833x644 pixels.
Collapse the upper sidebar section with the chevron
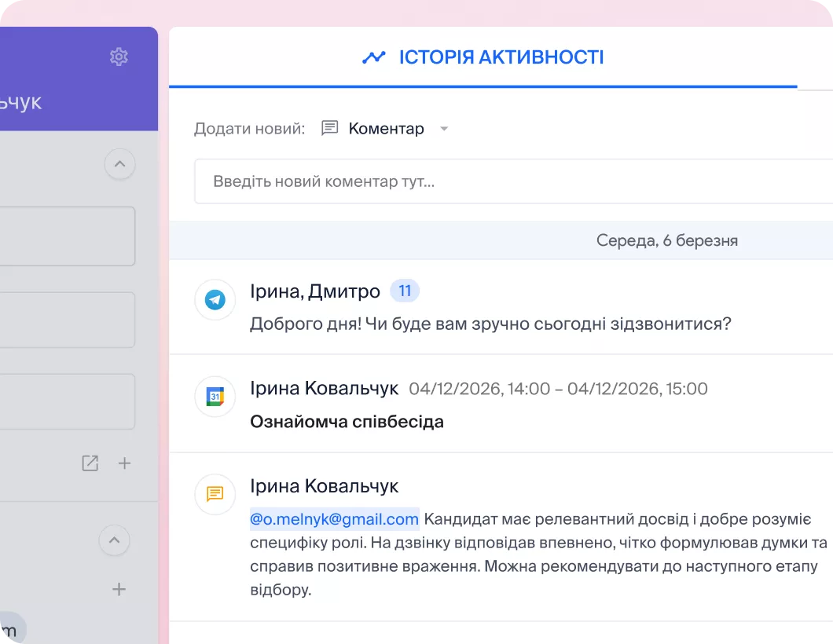119,164
